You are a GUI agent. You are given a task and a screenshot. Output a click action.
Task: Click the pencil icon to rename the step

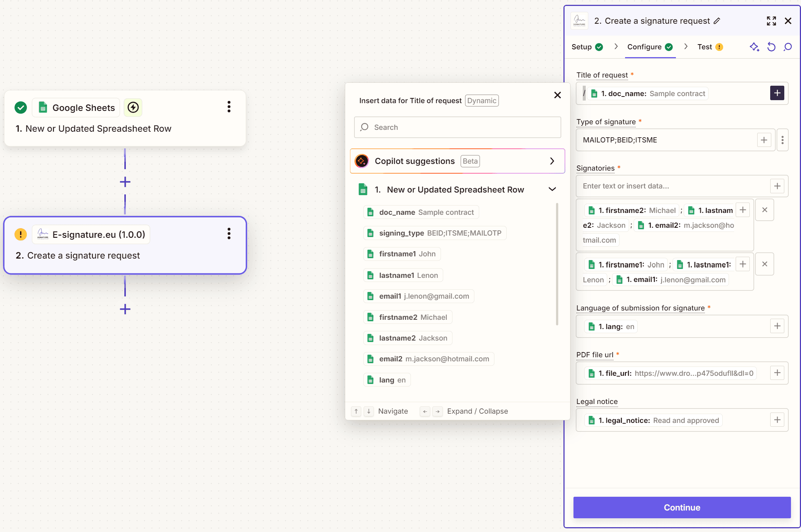pos(717,21)
